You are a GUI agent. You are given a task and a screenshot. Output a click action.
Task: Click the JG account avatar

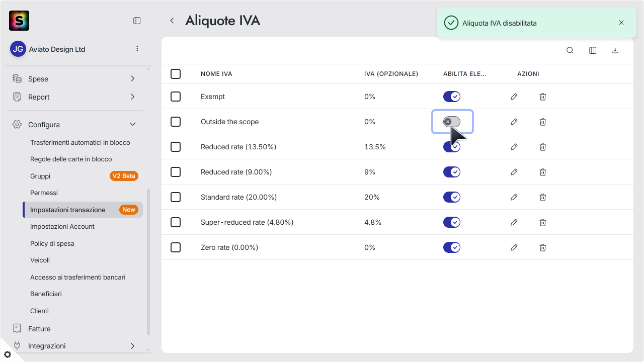18,49
